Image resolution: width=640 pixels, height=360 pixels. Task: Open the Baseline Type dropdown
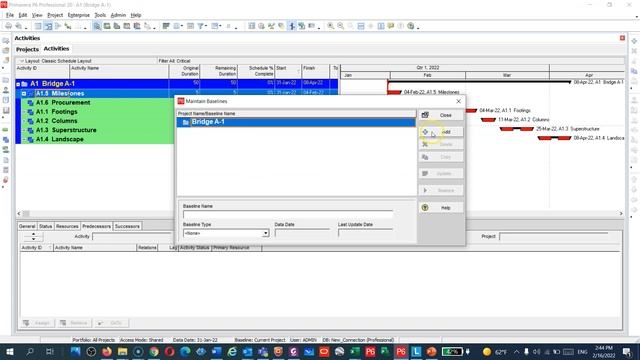click(265, 233)
